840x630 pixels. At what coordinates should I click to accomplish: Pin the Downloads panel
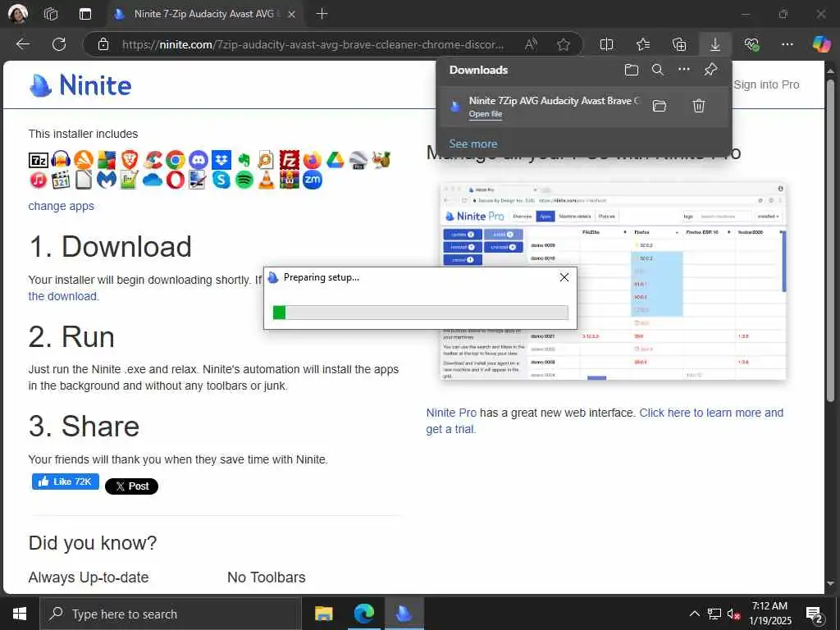pyautogui.click(x=710, y=69)
